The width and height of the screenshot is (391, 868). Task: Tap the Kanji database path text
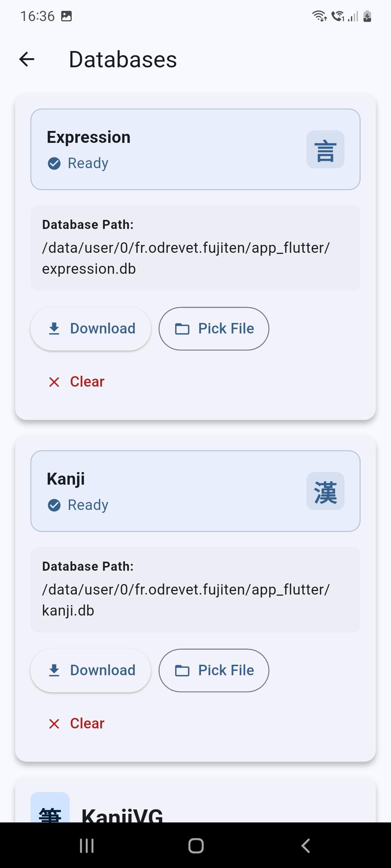[186, 600]
